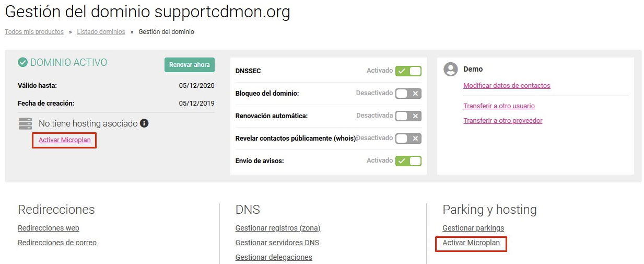Open Gestionar registros (zona) link
This screenshot has width=644, height=264.
click(278, 228)
